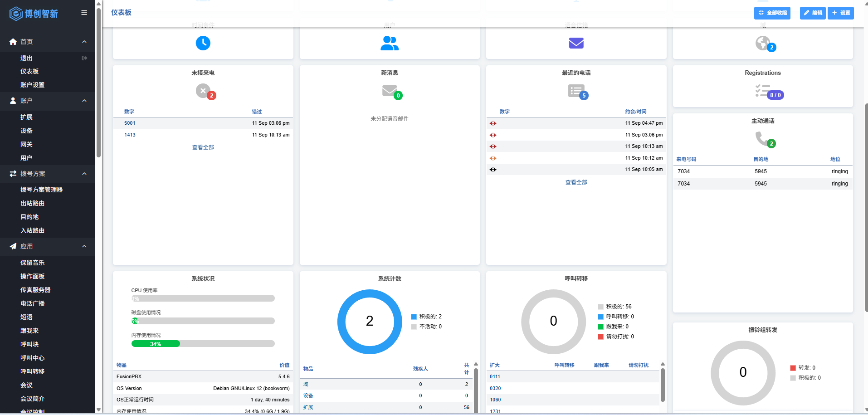Image resolution: width=868 pixels, height=415 pixels.
Task: Click the 全部收缩 button
Action: click(x=772, y=13)
